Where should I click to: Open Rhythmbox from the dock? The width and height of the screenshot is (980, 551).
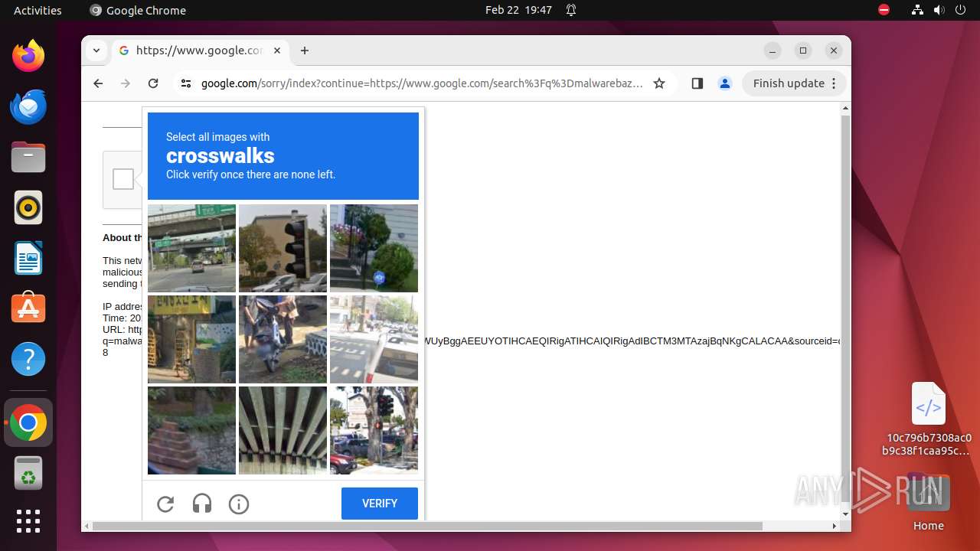click(28, 207)
